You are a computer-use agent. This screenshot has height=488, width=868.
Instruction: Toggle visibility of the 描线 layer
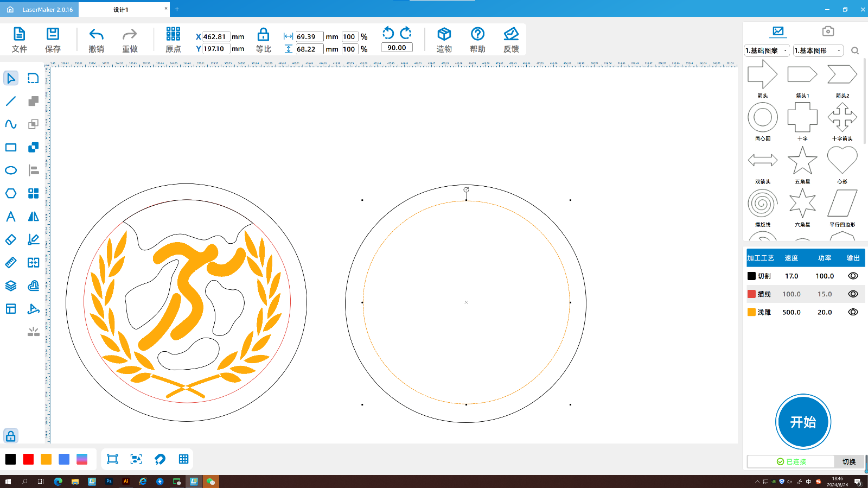point(853,294)
